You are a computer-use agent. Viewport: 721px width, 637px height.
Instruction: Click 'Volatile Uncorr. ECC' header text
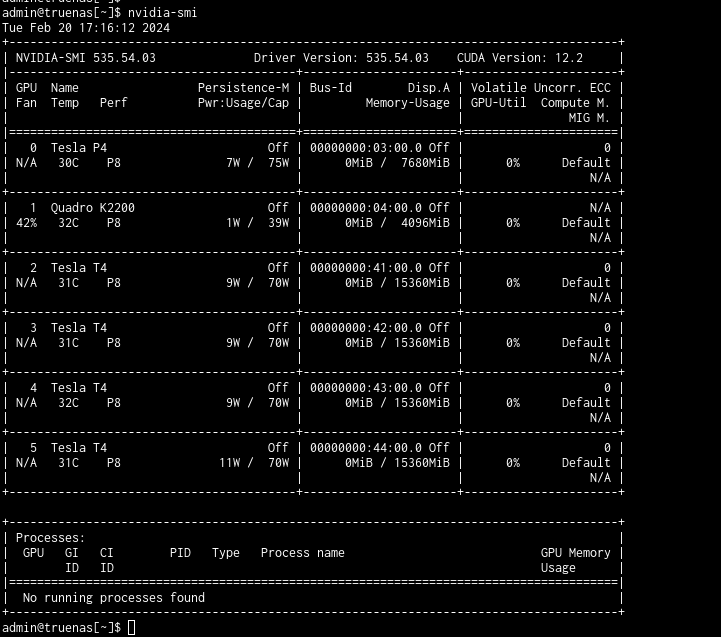tap(541, 88)
